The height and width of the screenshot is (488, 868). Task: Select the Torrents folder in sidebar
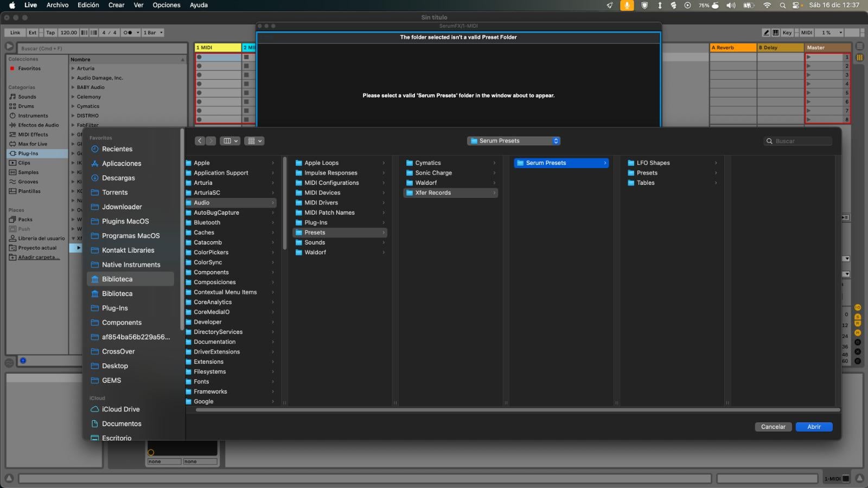(114, 192)
